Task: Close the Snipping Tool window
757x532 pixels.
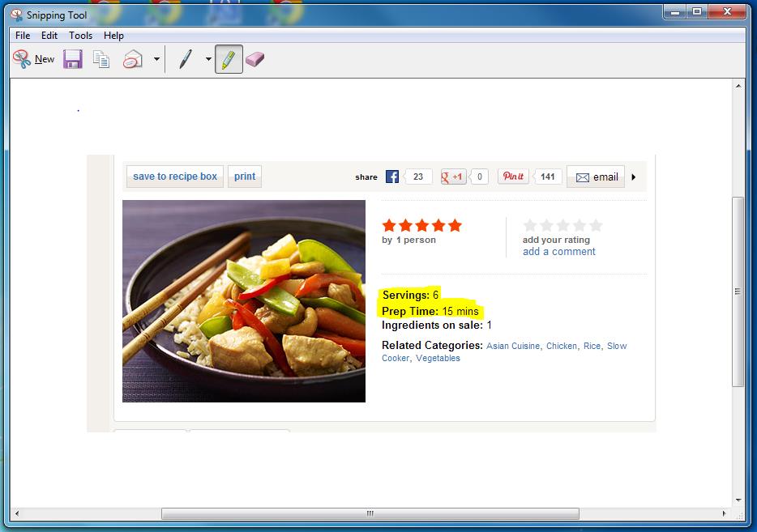Action: point(727,12)
